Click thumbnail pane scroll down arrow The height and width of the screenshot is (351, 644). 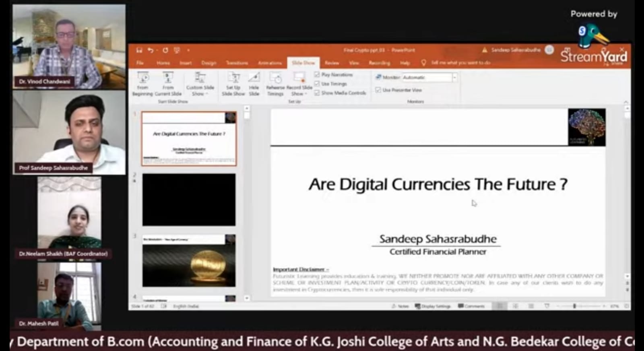tap(247, 298)
